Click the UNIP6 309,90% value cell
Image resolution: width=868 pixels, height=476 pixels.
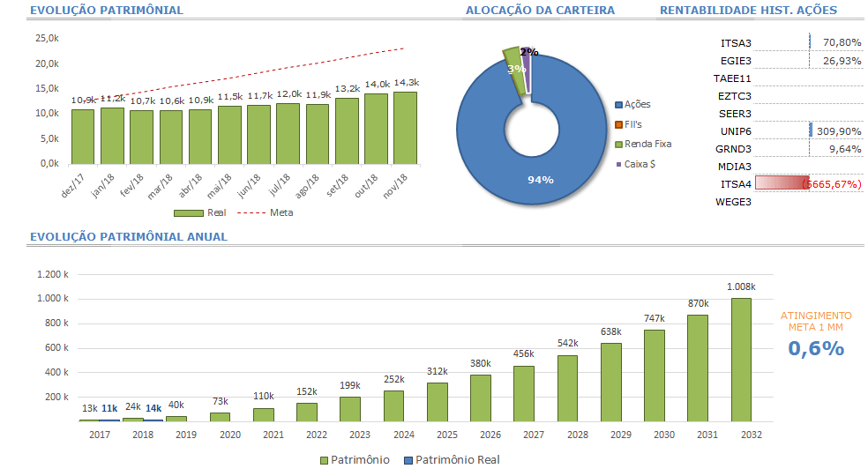(x=835, y=130)
